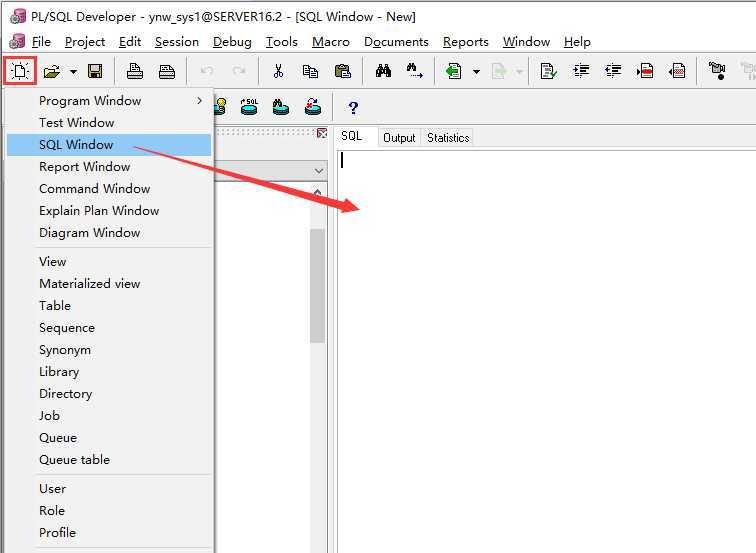756x553 pixels.
Task: Click the binoculars database icon in second toolbar
Action: 281,107
